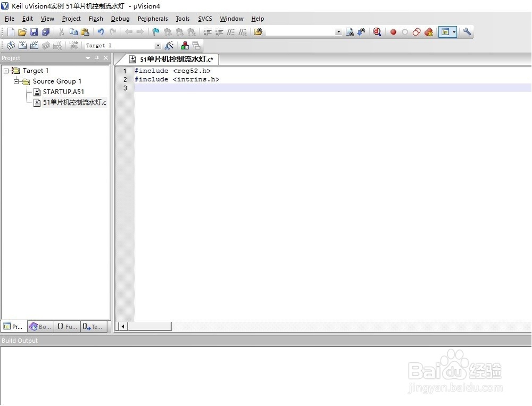Image resolution: width=532 pixels, height=406 pixels.
Task: Open the Peripherals menu
Action: pyautogui.click(x=153, y=19)
